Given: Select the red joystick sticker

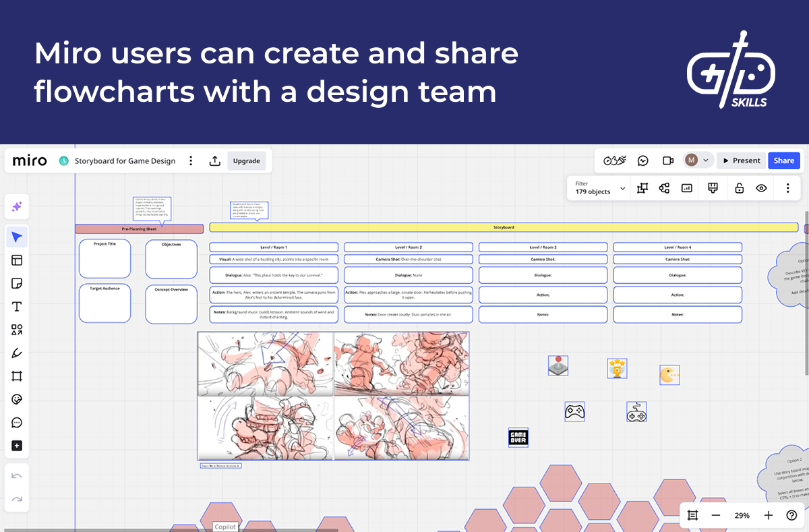Looking at the screenshot, I should pyautogui.click(x=558, y=365).
